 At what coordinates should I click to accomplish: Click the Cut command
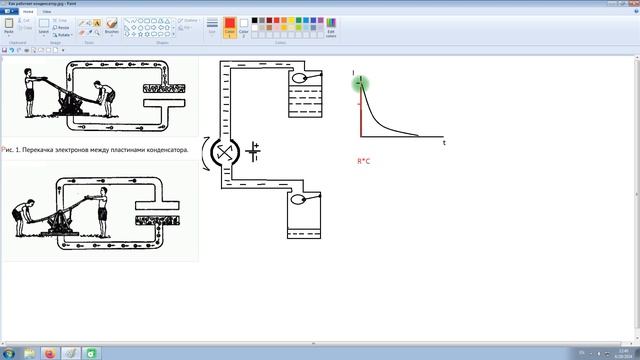coord(24,20)
